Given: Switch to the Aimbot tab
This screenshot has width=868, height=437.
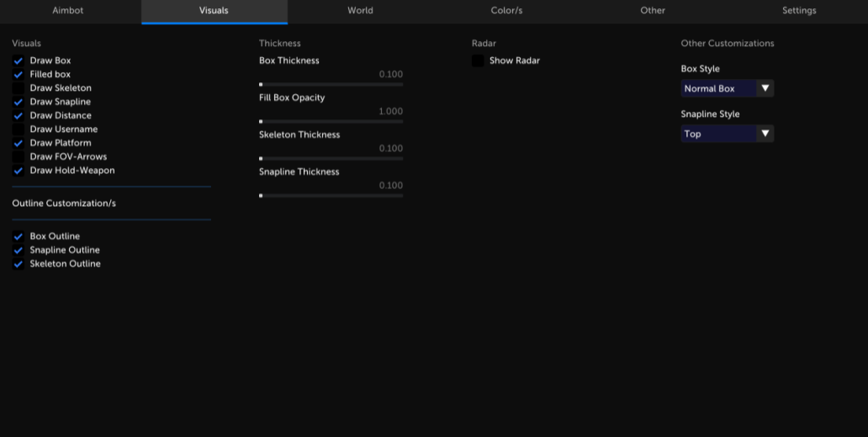Looking at the screenshot, I should click(68, 11).
